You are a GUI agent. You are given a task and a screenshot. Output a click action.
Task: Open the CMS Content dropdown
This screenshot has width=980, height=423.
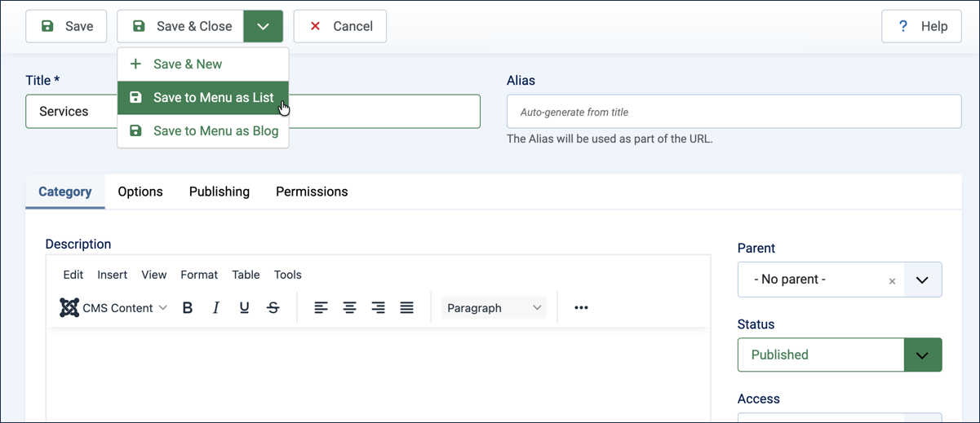(113, 308)
